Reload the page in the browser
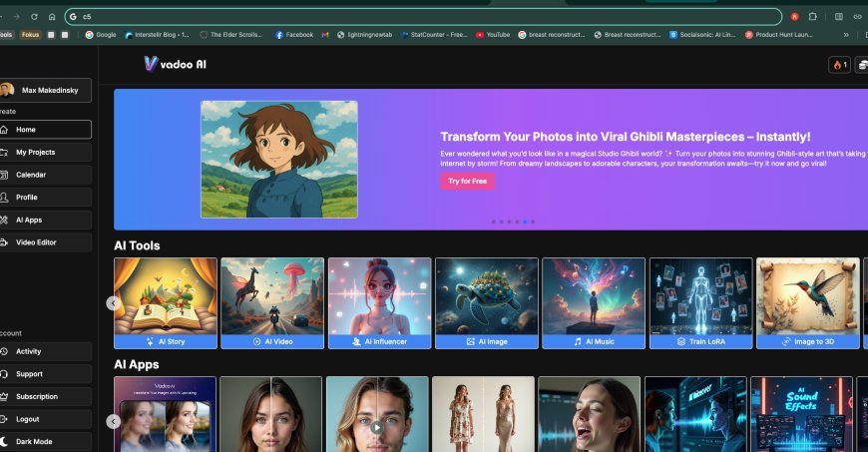The height and width of the screenshot is (452, 868). tap(34, 17)
